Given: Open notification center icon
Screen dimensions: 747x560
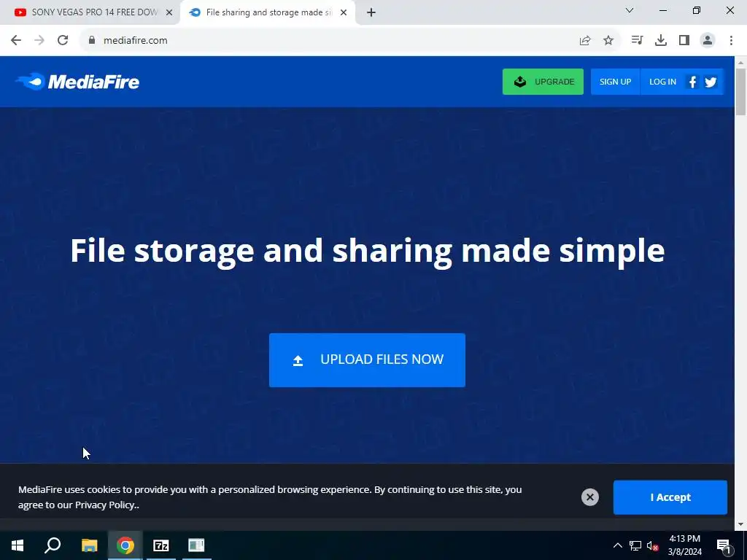Looking at the screenshot, I should click(x=724, y=547).
